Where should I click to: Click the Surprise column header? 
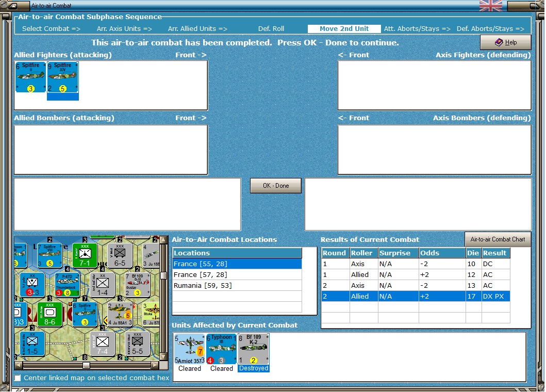[x=399, y=253]
